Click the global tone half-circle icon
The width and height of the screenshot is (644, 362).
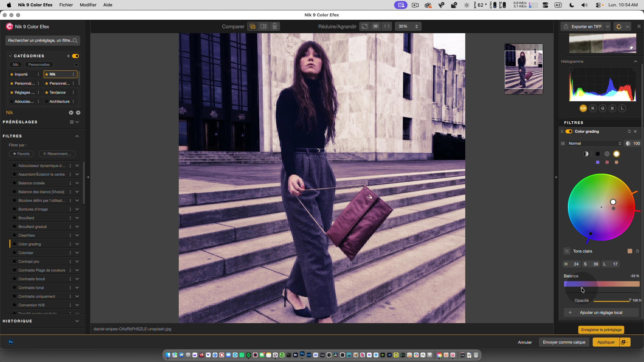(586, 154)
